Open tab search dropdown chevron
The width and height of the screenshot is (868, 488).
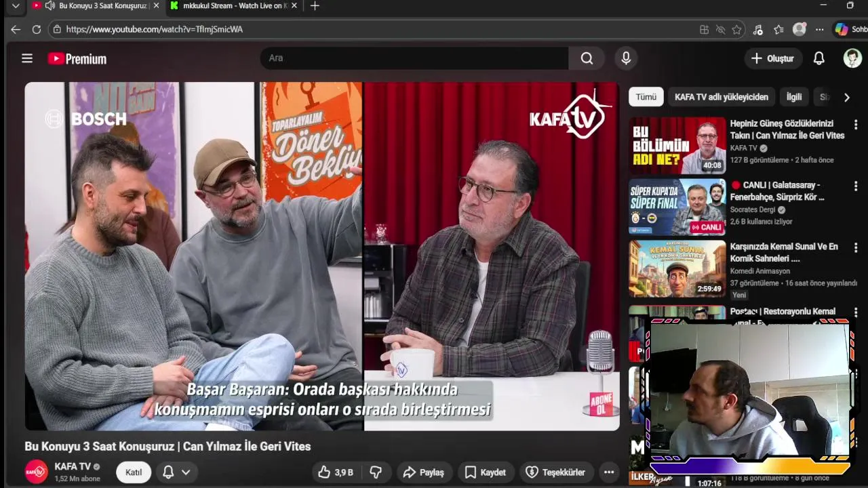tap(16, 6)
